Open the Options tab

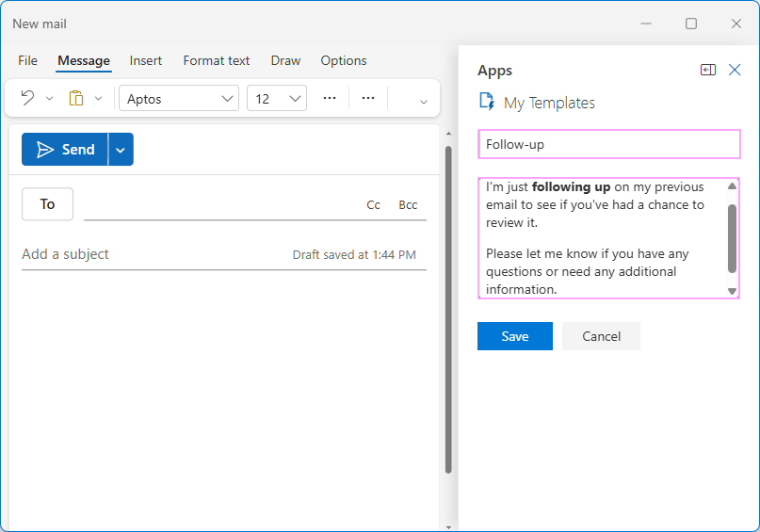click(344, 60)
